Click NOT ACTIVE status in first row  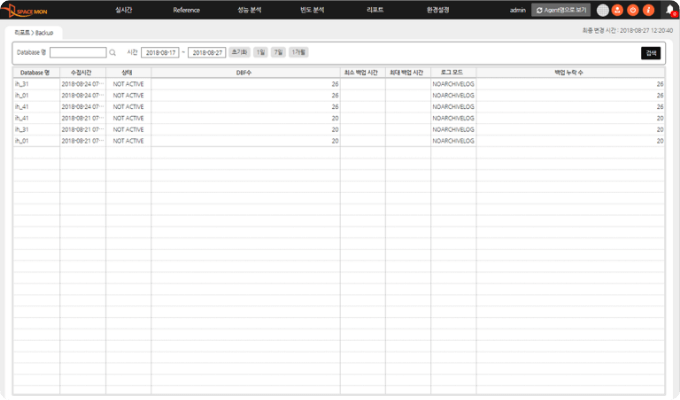128,84
